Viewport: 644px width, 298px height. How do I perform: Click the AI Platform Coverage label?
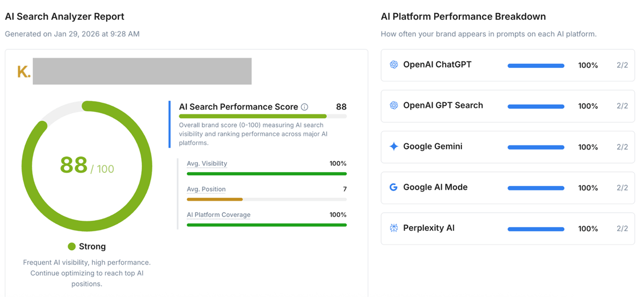[x=218, y=215]
